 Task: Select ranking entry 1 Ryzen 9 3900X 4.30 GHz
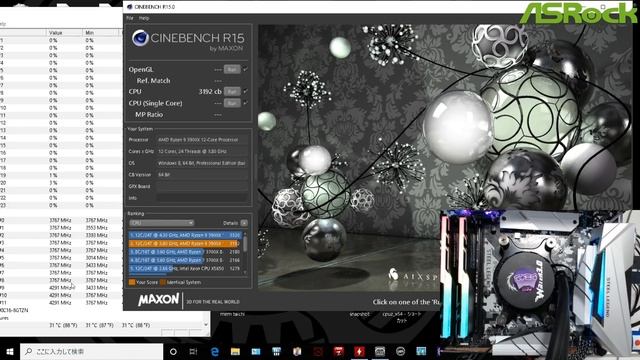tap(185, 236)
